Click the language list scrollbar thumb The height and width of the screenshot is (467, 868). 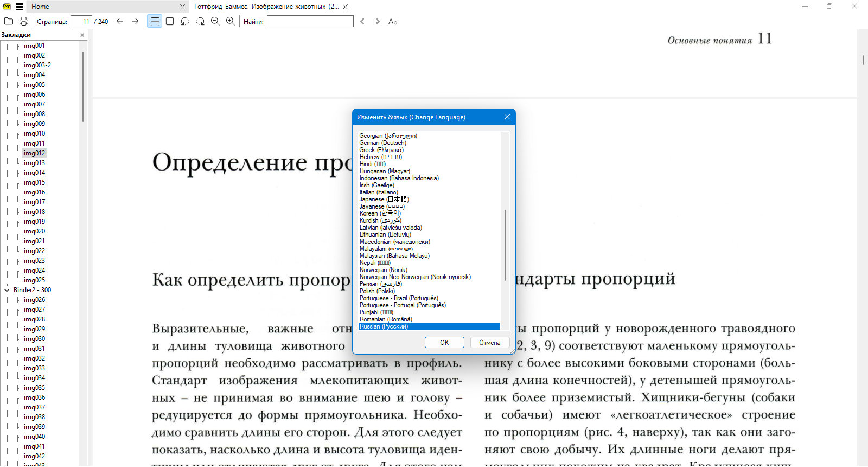click(505, 245)
